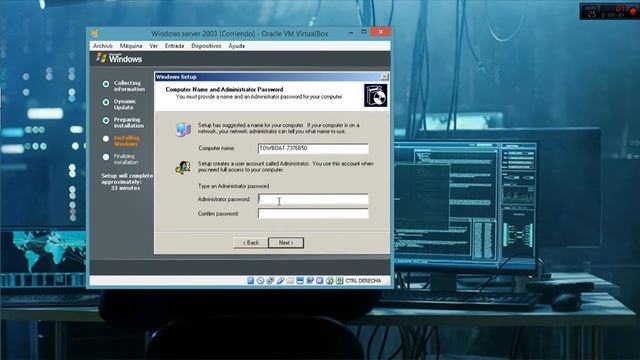Click the '33 minutes' remaining time text
The width and height of the screenshot is (640, 360).
(125, 188)
